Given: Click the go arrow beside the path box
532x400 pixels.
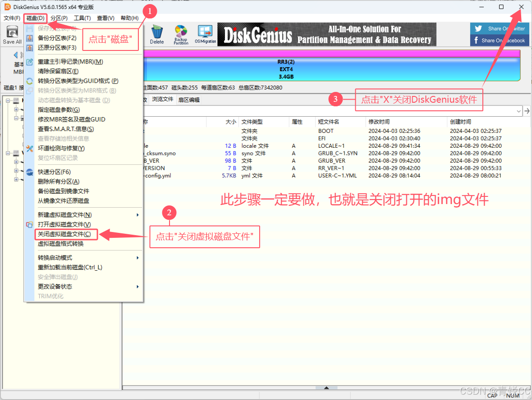Looking at the screenshot, I should pyautogui.click(x=527, y=111).
